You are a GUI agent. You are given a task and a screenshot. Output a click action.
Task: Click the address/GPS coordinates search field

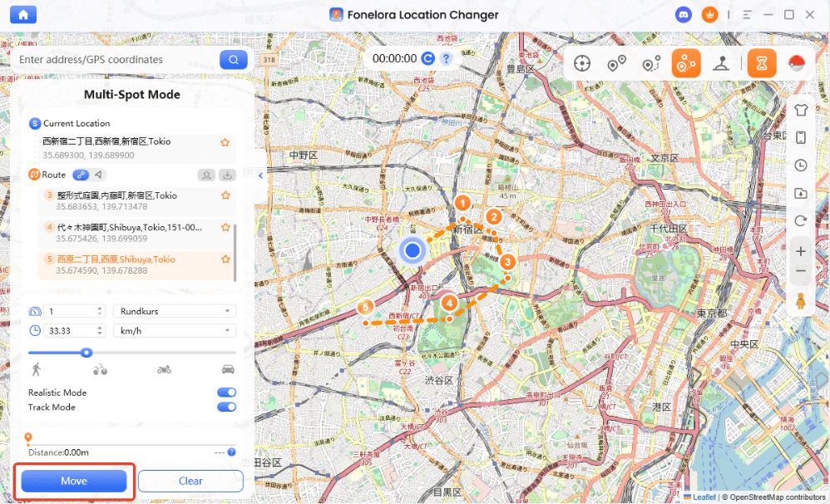click(116, 60)
